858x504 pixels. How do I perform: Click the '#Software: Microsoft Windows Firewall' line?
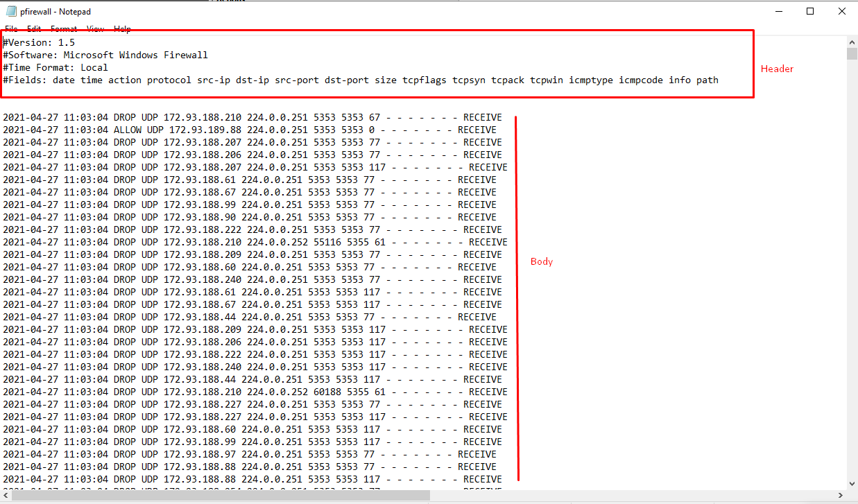click(105, 55)
